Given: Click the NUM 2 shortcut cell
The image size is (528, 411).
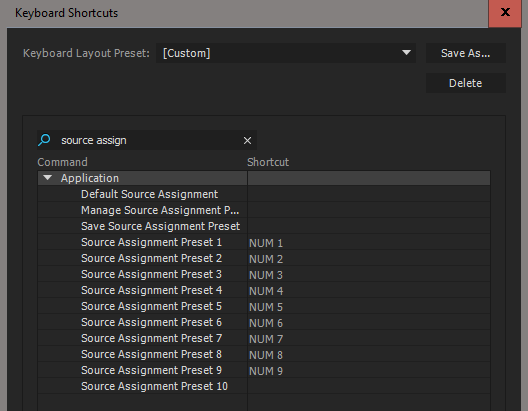Looking at the screenshot, I should click(369, 259).
